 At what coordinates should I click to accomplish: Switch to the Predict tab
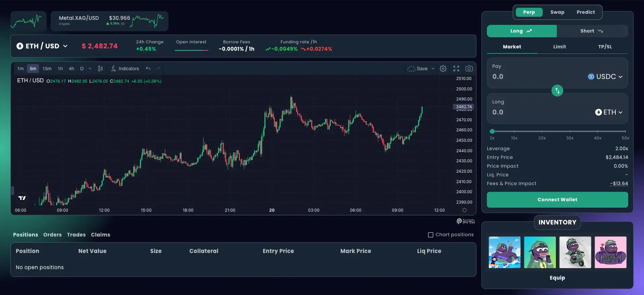[x=586, y=12]
